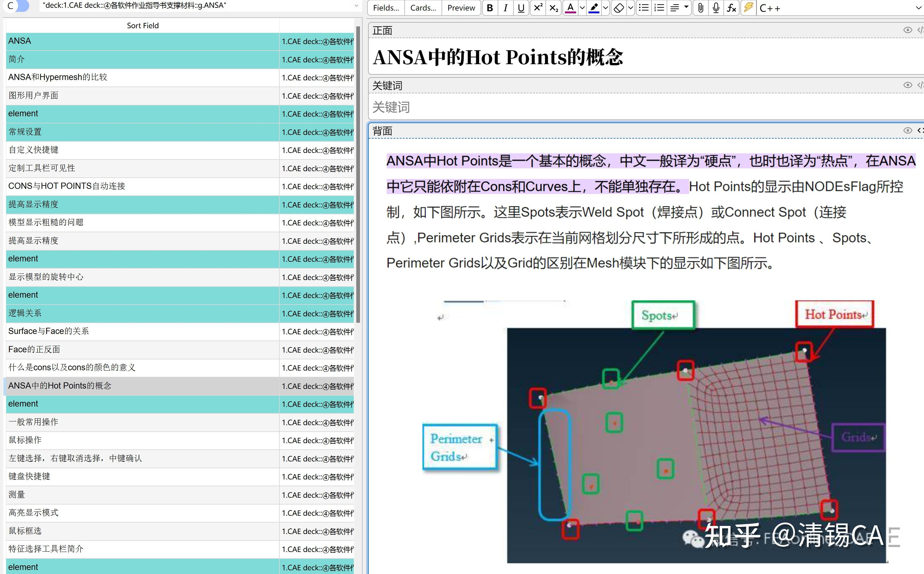Record audio with the microphone icon
Screen dimensions: 924x574
click(716, 8)
